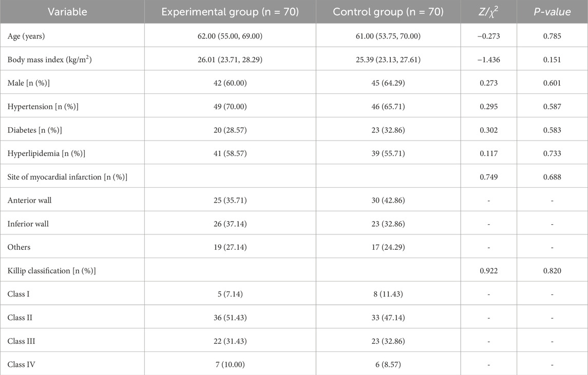Image resolution: width=588 pixels, height=375 pixels.
Task: Select the Experimental group column header
Action: coord(230,12)
